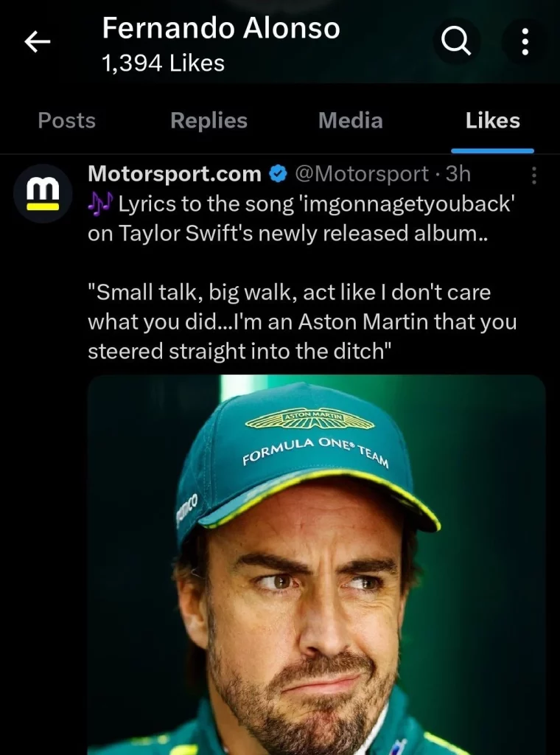Tap the blue verified checkmark badge
This screenshot has height=755, width=560.
[278, 174]
